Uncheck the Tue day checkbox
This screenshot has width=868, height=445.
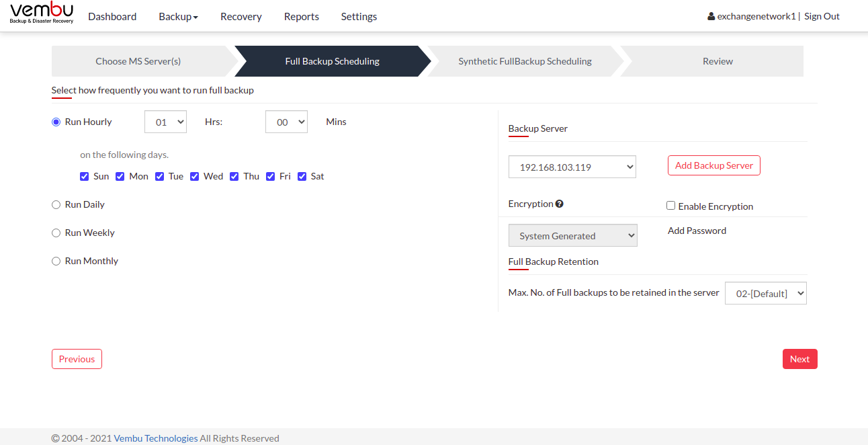click(159, 176)
